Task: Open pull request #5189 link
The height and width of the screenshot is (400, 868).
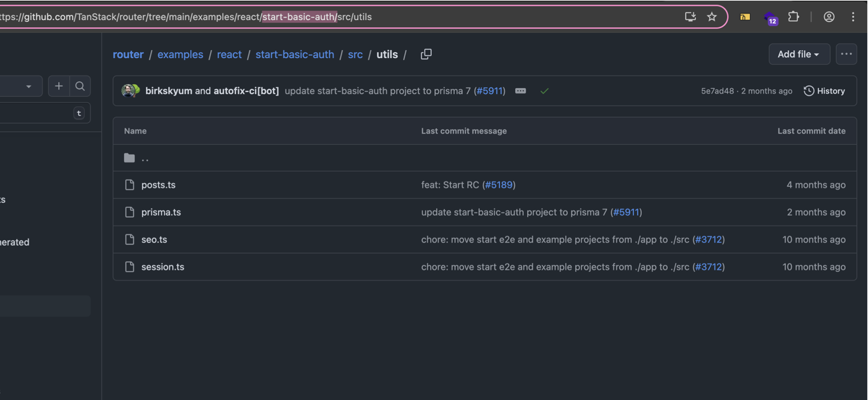Action: (x=498, y=185)
